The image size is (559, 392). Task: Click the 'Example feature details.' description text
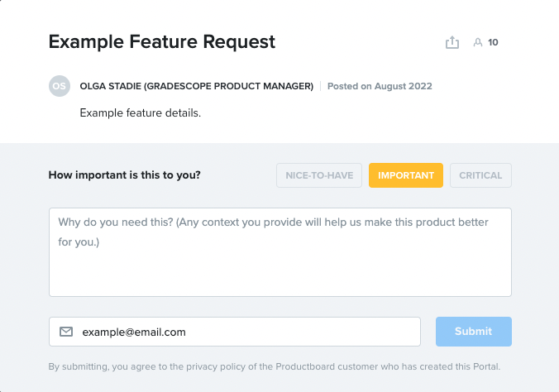point(141,113)
